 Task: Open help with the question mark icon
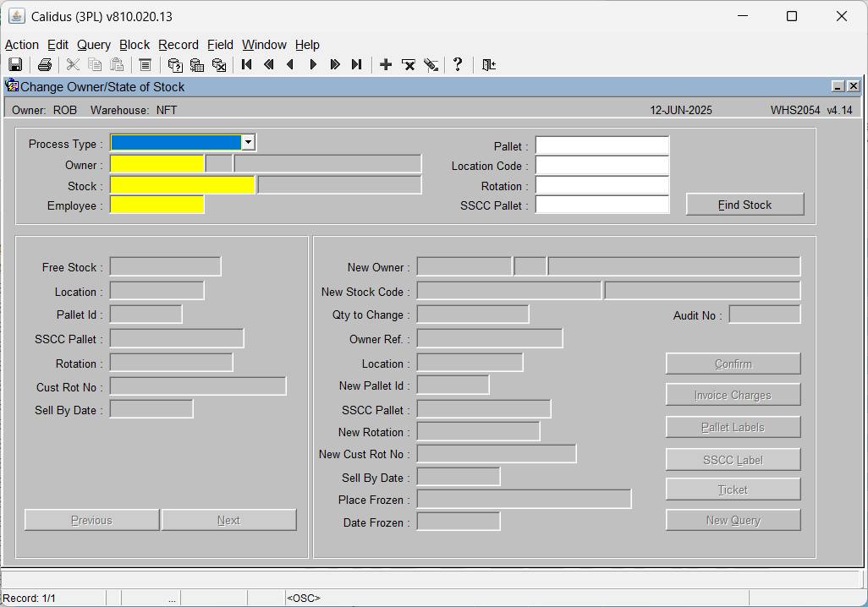(457, 65)
